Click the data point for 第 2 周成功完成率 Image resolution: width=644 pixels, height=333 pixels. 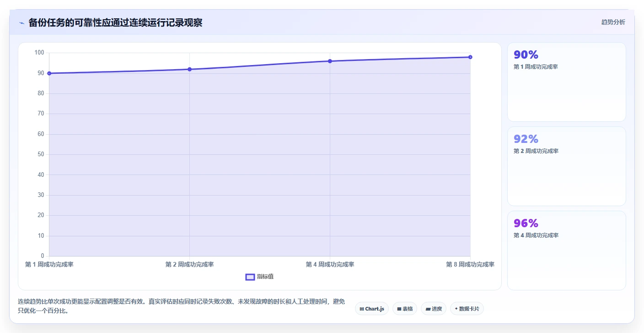[189, 69]
